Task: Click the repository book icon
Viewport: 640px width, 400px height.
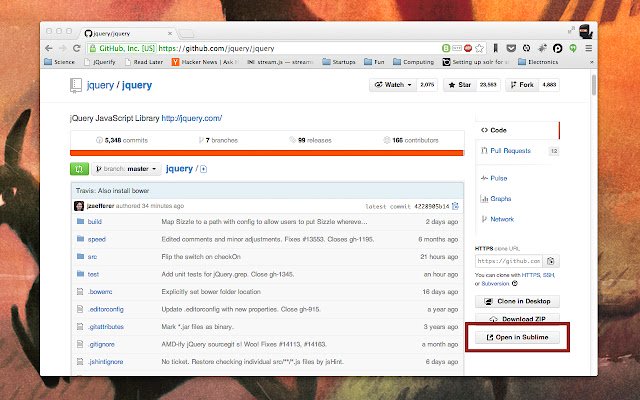Action: 76,85
